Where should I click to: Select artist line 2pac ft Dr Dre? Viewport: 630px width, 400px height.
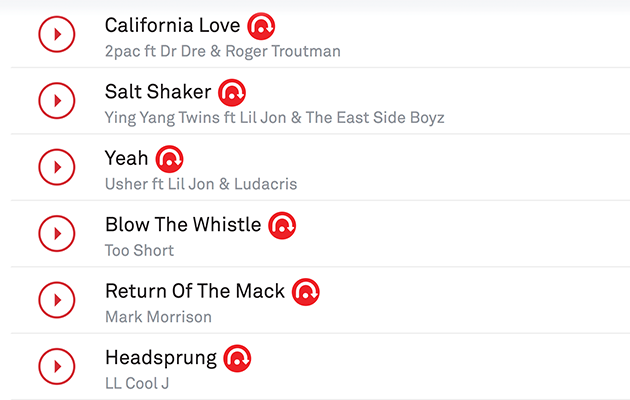tap(222, 51)
